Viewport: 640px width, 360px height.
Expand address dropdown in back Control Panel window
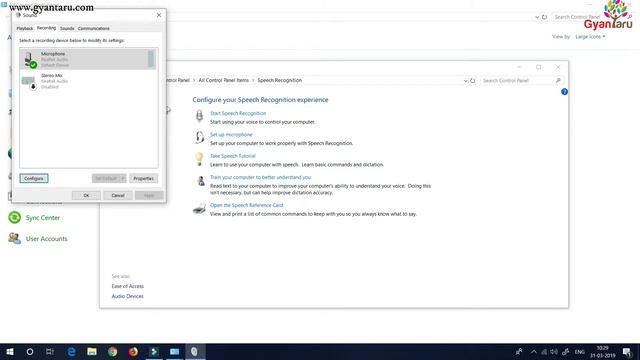537,17
